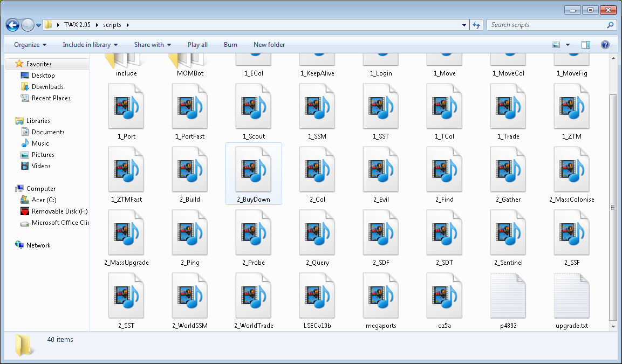This screenshot has width=622, height=364.
Task: Click Play all in the toolbar
Action: [197, 45]
